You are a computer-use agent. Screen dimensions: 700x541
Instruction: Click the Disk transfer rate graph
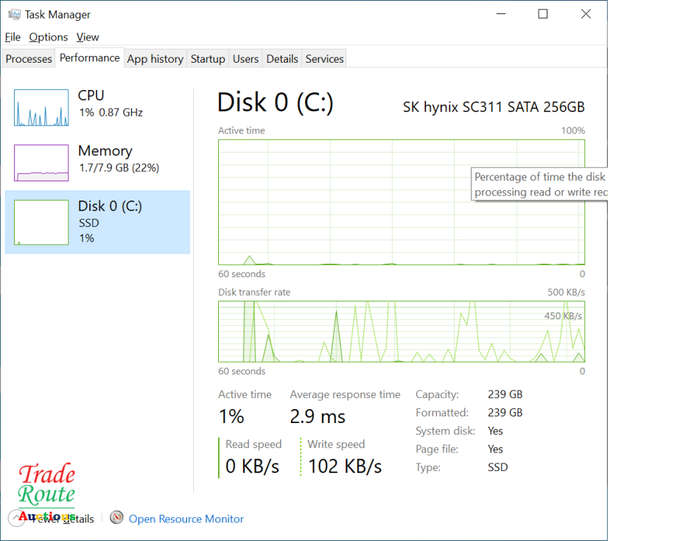(x=401, y=331)
